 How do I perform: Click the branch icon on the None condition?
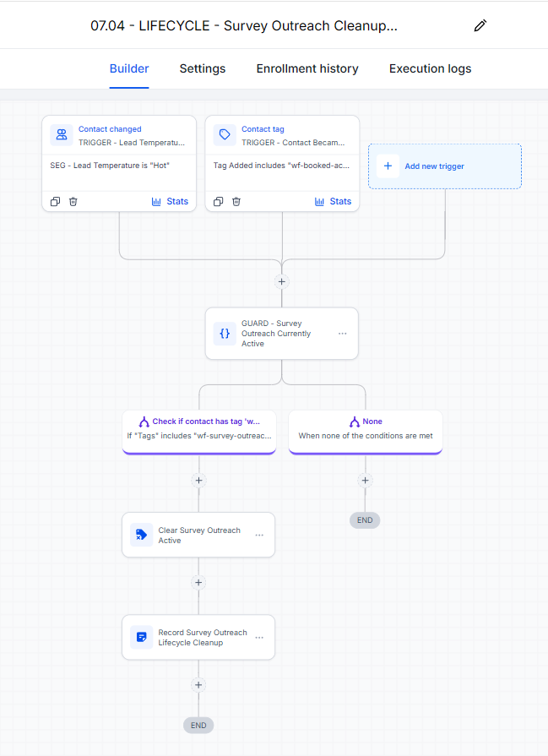[x=355, y=422]
